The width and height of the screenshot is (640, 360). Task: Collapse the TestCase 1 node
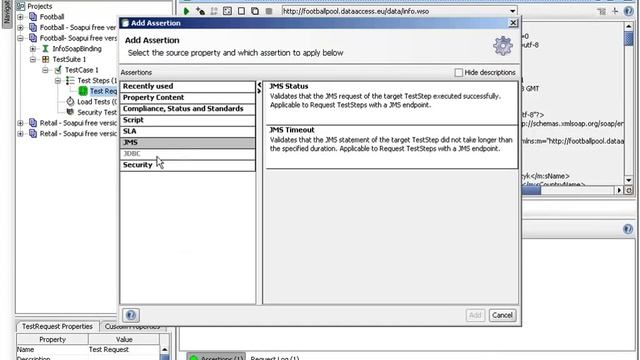(46, 70)
